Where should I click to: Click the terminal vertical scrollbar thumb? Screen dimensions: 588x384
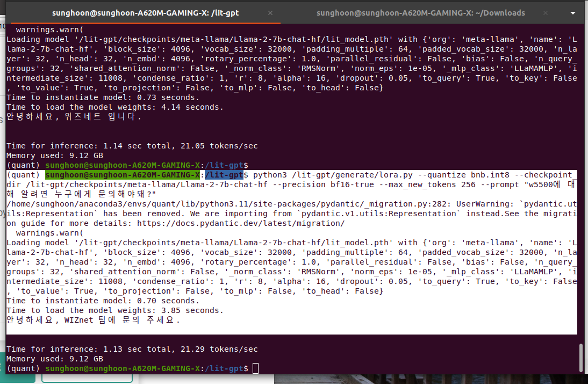coord(581,357)
